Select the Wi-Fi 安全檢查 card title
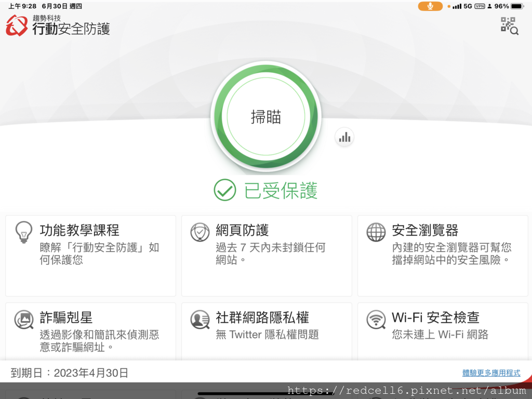Image resolution: width=532 pixels, height=399 pixels. click(x=436, y=317)
